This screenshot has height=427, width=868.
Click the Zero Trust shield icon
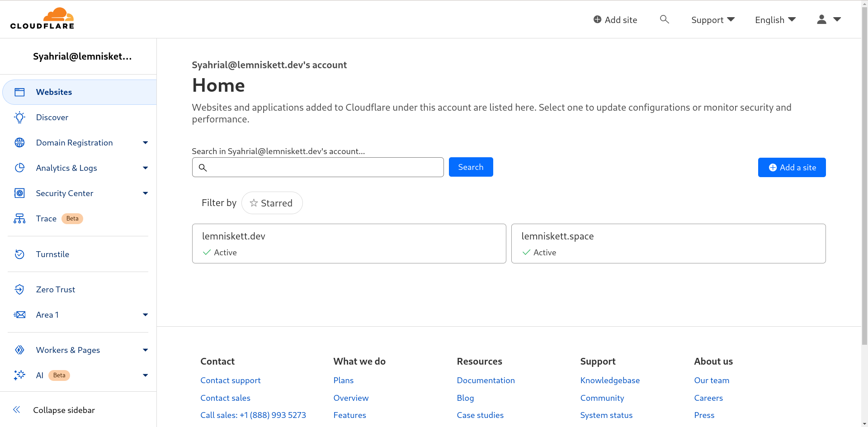pyautogui.click(x=19, y=290)
